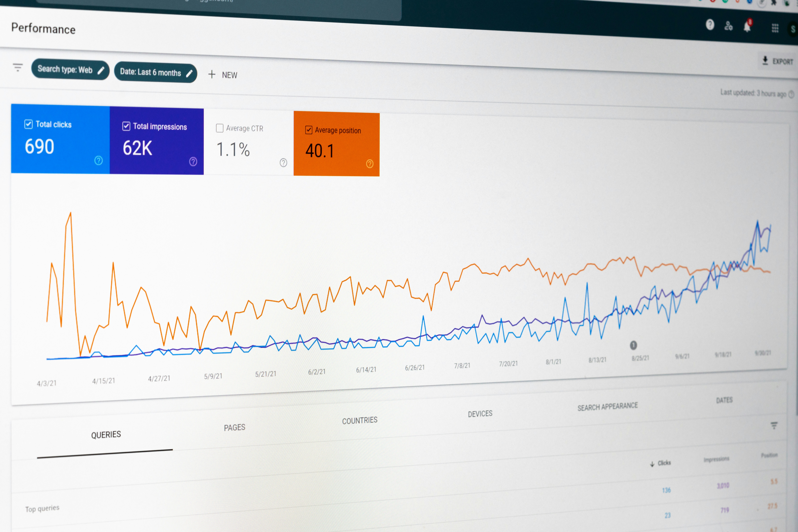Click the filter icon above the queries table

coord(774,425)
